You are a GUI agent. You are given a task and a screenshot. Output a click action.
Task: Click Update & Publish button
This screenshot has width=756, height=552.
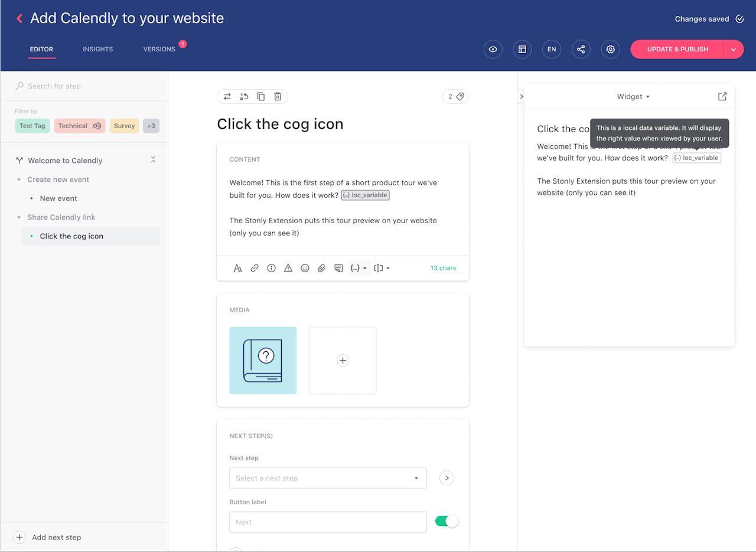coord(677,50)
